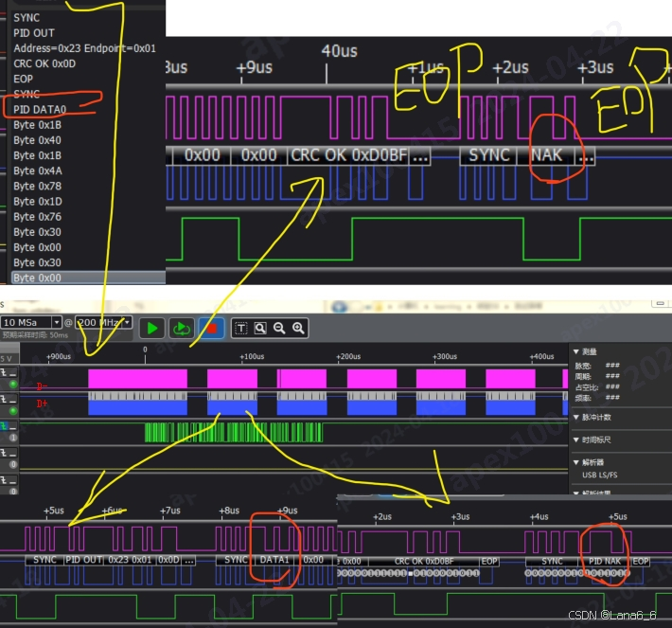Click the +200us marker on the time ruler
This screenshot has height=628, width=672.
pos(348,356)
